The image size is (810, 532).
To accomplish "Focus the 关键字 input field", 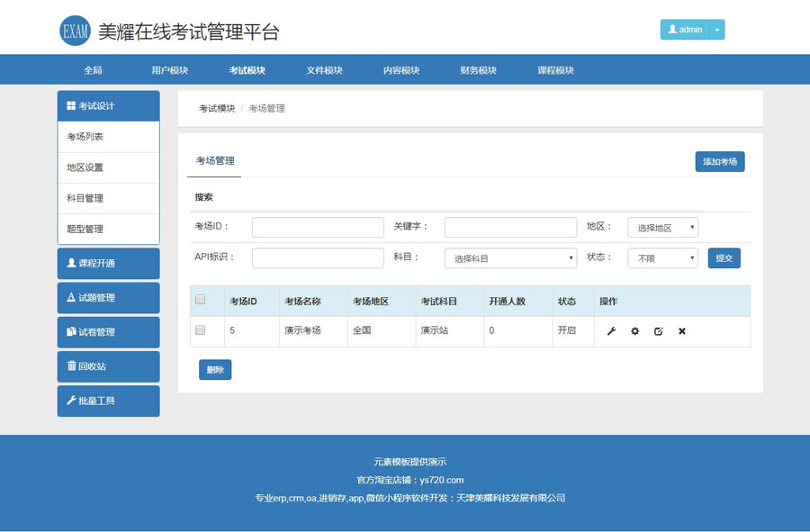I will point(510,227).
